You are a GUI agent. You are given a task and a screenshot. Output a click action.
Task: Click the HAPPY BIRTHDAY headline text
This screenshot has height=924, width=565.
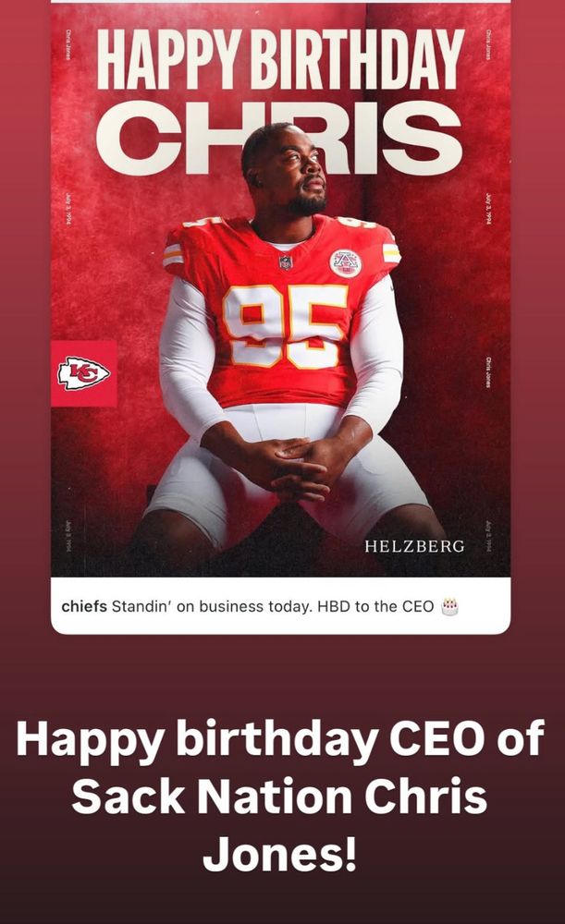pyautogui.click(x=280, y=59)
